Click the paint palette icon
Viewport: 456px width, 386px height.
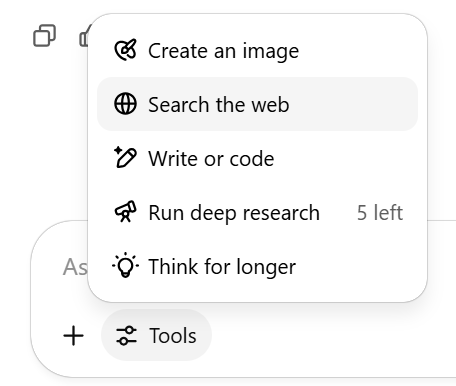pyautogui.click(x=125, y=50)
